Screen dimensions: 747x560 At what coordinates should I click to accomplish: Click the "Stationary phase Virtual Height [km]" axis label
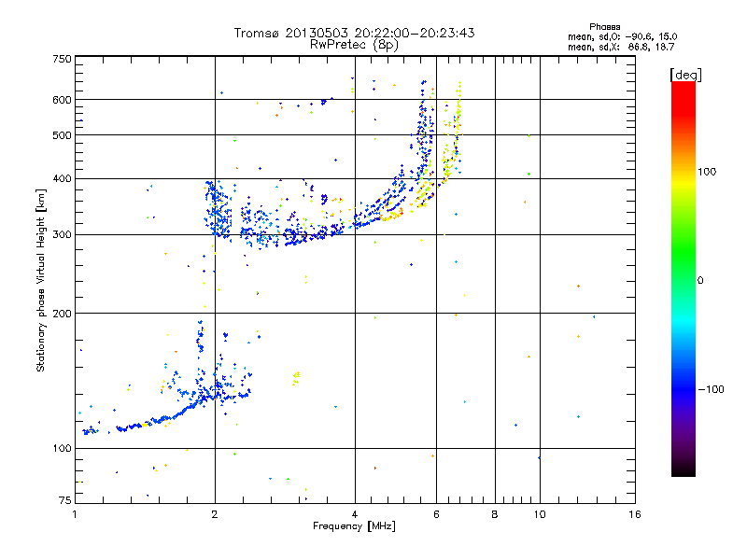41,280
